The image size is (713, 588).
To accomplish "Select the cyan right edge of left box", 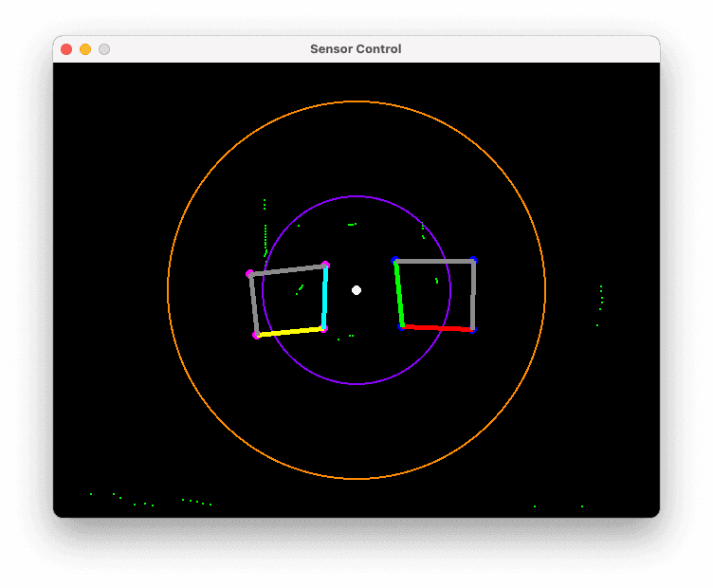I will pos(324,297).
